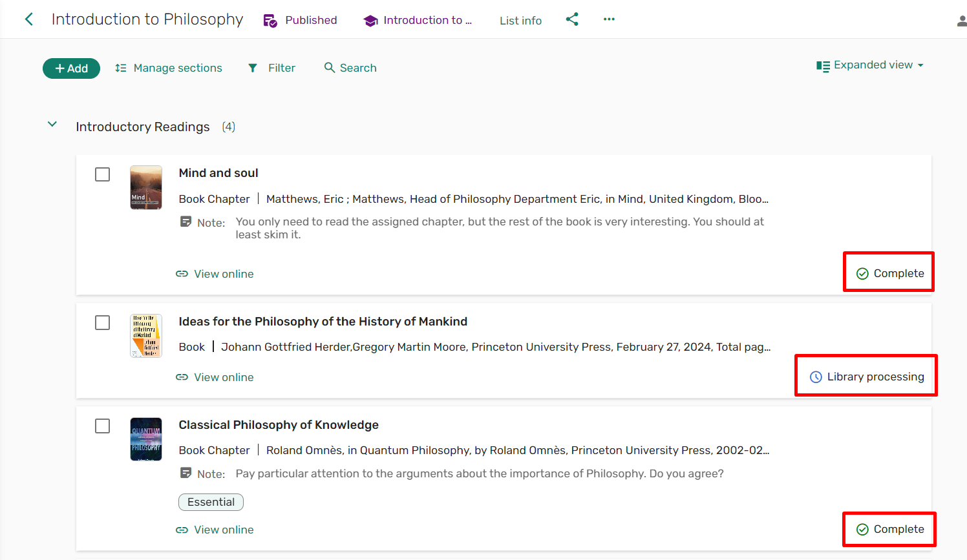Click the Add button
The image size is (967, 560).
pos(71,68)
